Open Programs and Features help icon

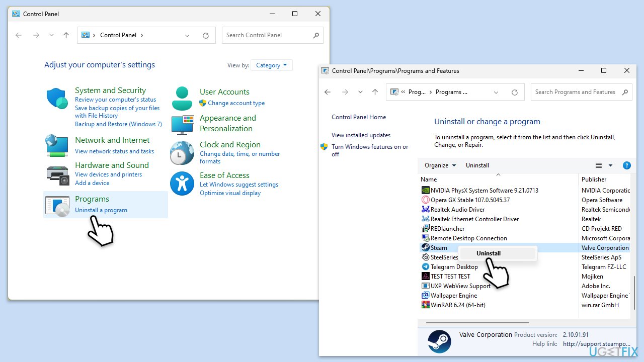pyautogui.click(x=626, y=165)
